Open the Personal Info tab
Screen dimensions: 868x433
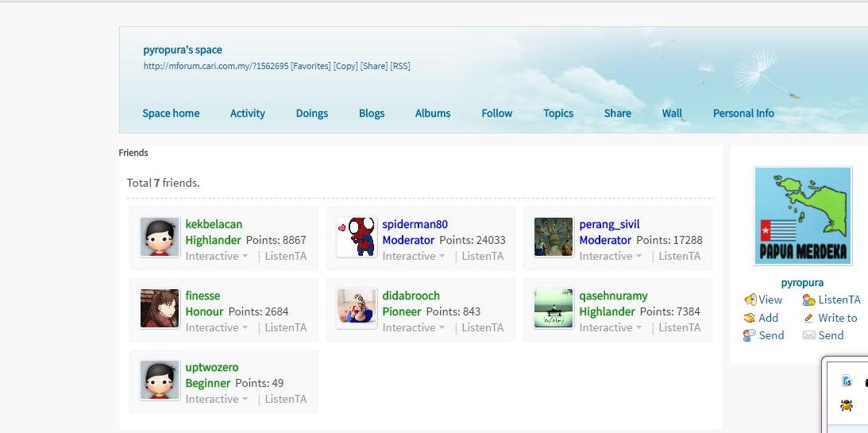743,113
